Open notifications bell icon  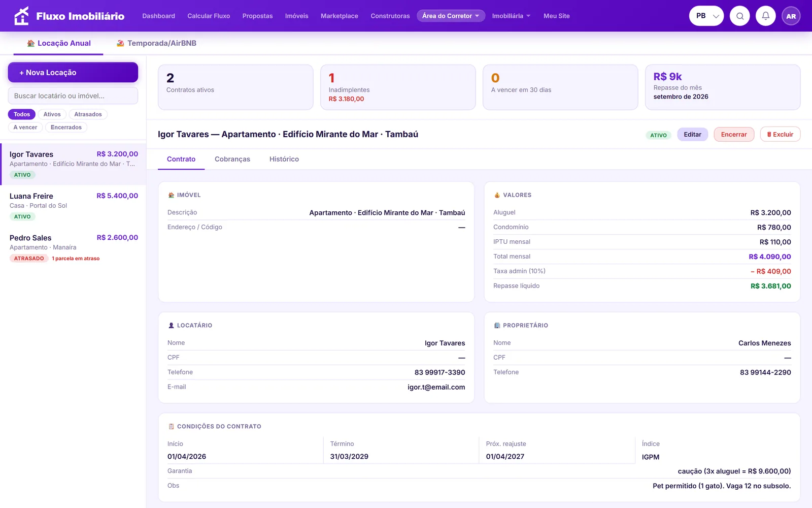766,16
